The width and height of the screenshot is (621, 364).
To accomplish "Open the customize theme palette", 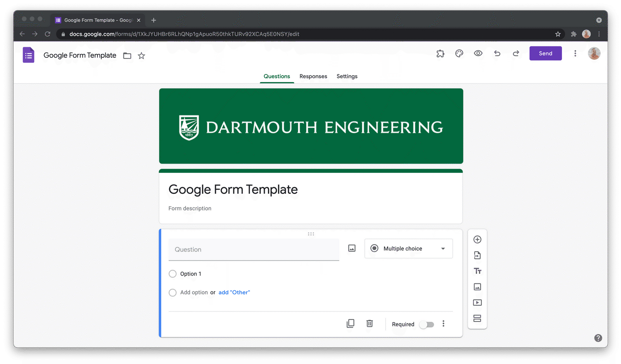I will pyautogui.click(x=459, y=53).
